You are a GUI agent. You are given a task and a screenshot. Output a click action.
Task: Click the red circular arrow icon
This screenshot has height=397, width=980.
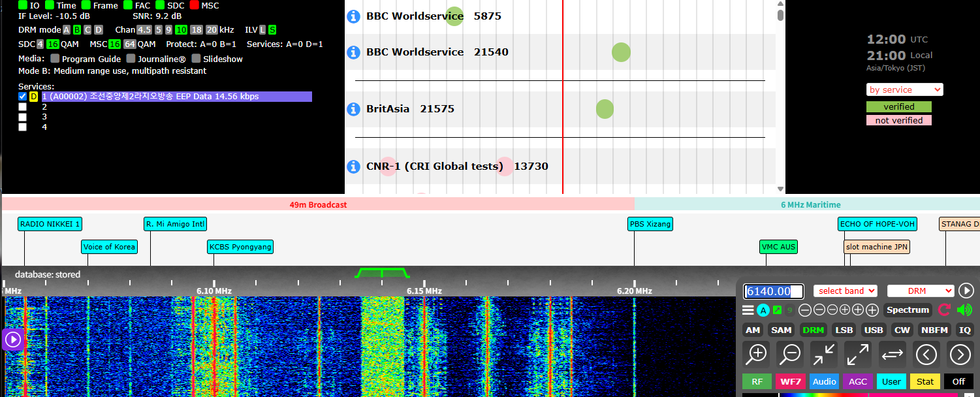[944, 310]
